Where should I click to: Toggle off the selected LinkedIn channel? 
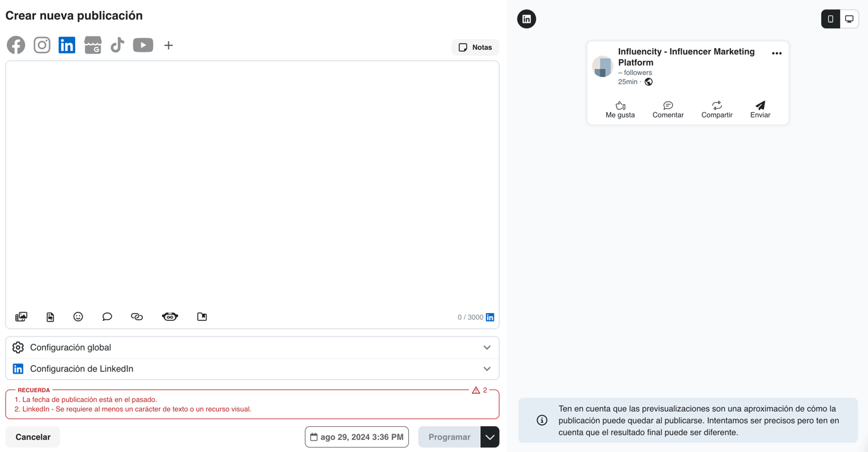(67, 45)
